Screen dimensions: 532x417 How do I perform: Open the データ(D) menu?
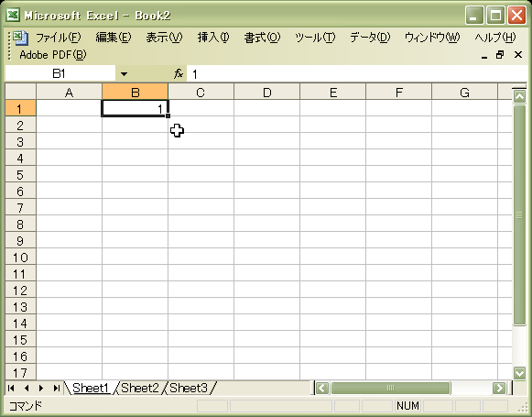coord(370,38)
